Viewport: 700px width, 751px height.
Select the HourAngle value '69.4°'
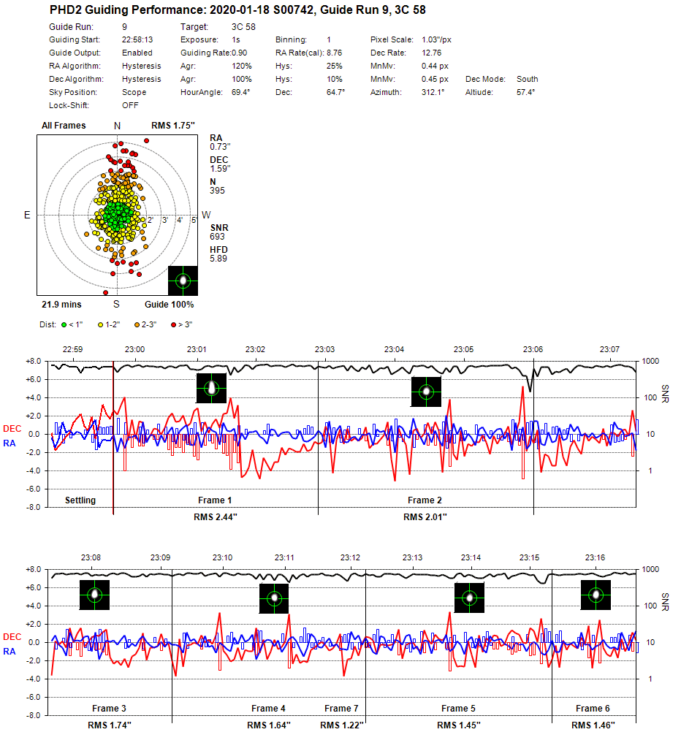[x=241, y=93]
